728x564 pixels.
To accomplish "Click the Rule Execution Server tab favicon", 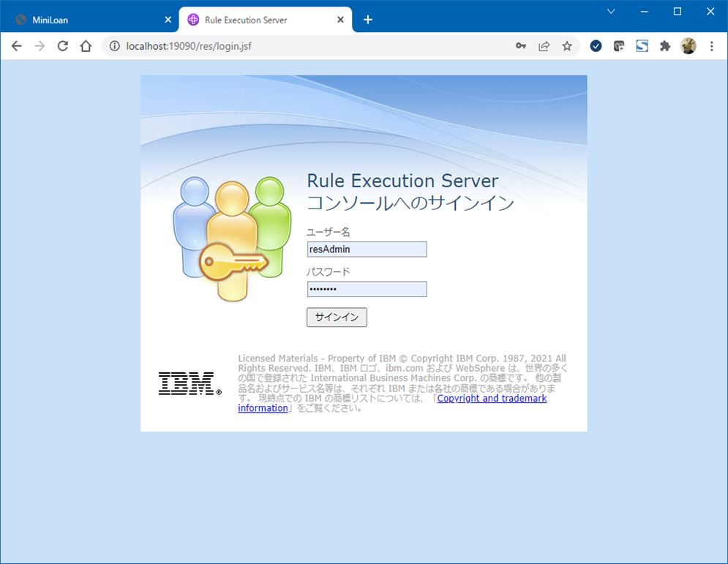I will [193, 20].
